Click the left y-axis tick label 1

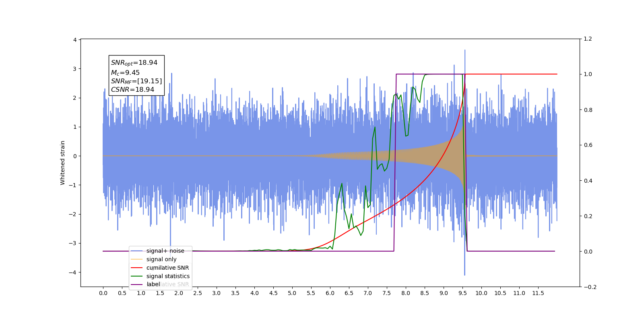click(75, 127)
